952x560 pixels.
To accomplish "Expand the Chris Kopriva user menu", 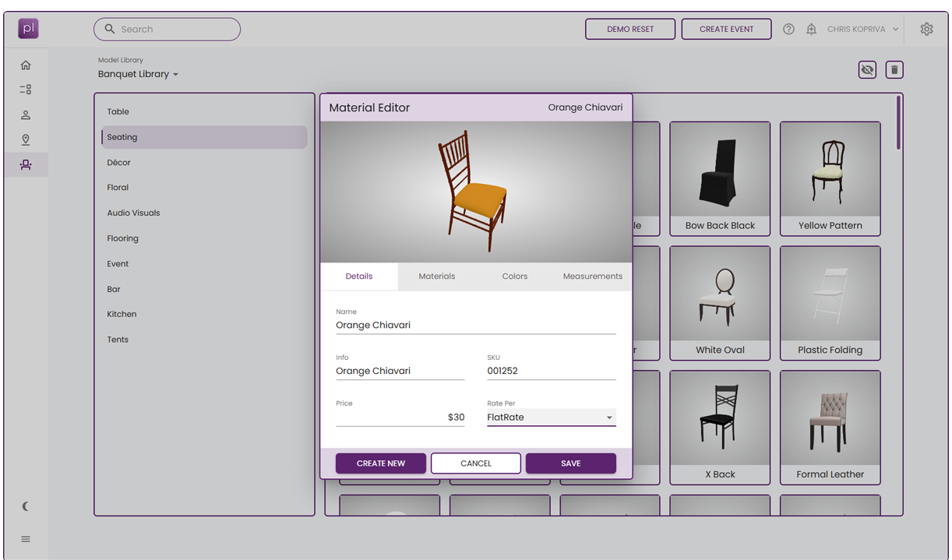I will click(x=862, y=30).
